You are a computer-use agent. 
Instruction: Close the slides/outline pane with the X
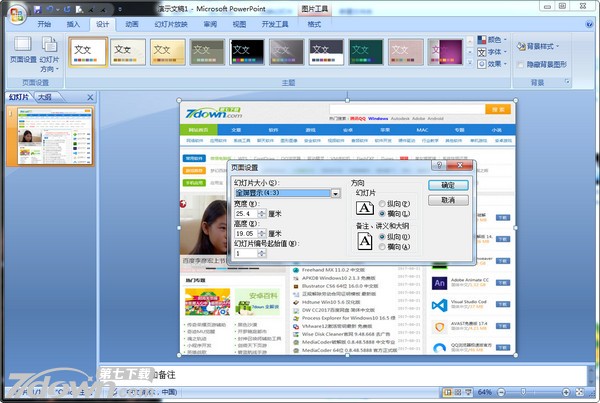pyautogui.click(x=90, y=98)
